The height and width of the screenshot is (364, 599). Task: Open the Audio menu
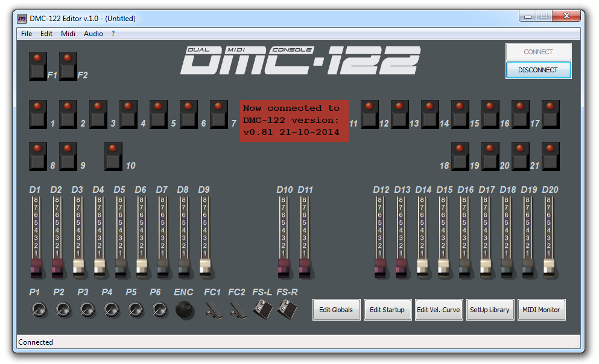coord(93,34)
